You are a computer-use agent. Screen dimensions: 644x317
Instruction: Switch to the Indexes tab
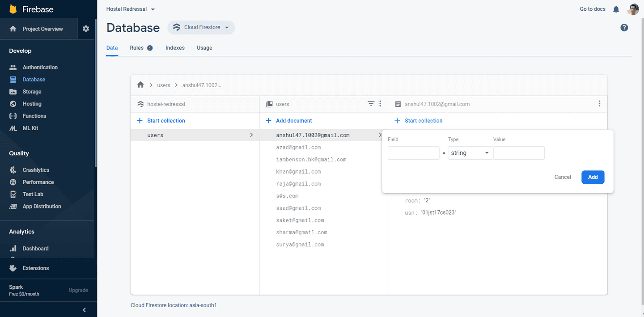(175, 48)
